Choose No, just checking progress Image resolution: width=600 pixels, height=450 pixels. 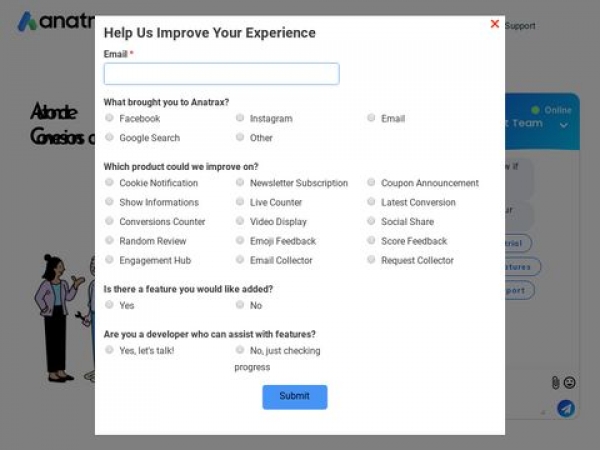tap(240, 350)
